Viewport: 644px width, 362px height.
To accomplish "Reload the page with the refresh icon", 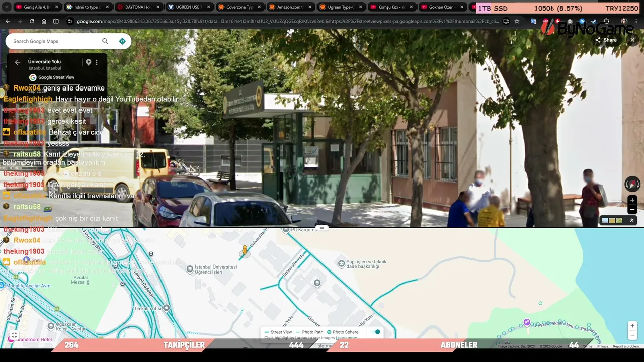I will [x=32, y=21].
